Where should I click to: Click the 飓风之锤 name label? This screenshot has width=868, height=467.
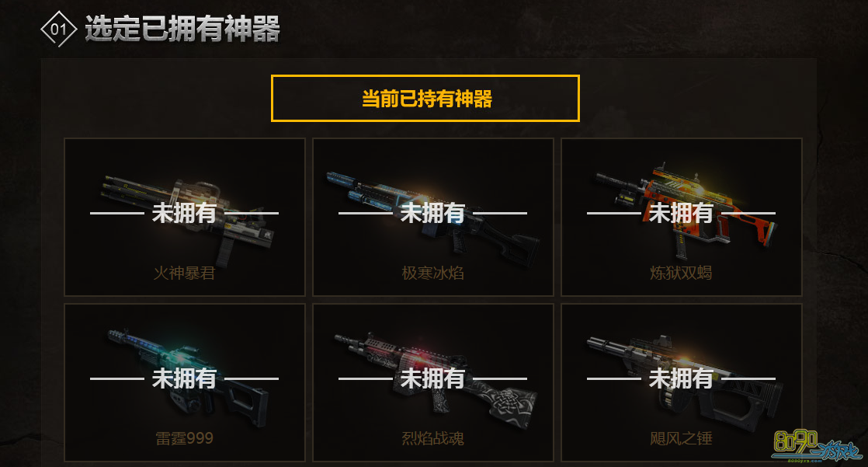[x=681, y=438]
